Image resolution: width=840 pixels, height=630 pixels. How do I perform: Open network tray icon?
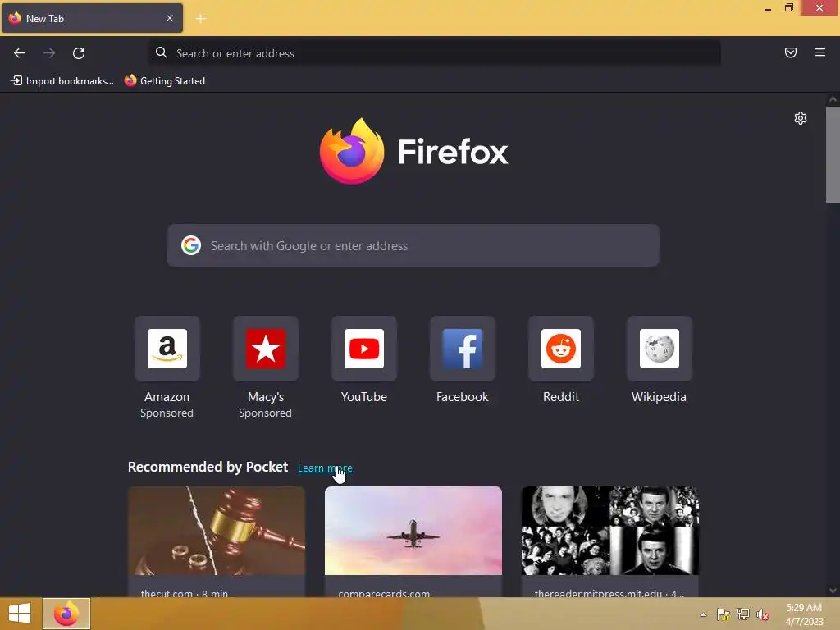tap(743, 614)
